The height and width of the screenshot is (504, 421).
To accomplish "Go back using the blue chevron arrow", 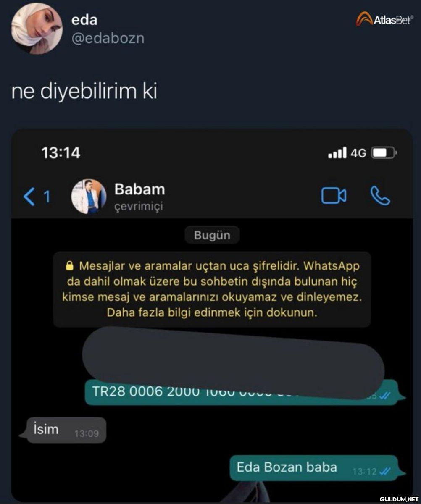I will click(x=29, y=197).
